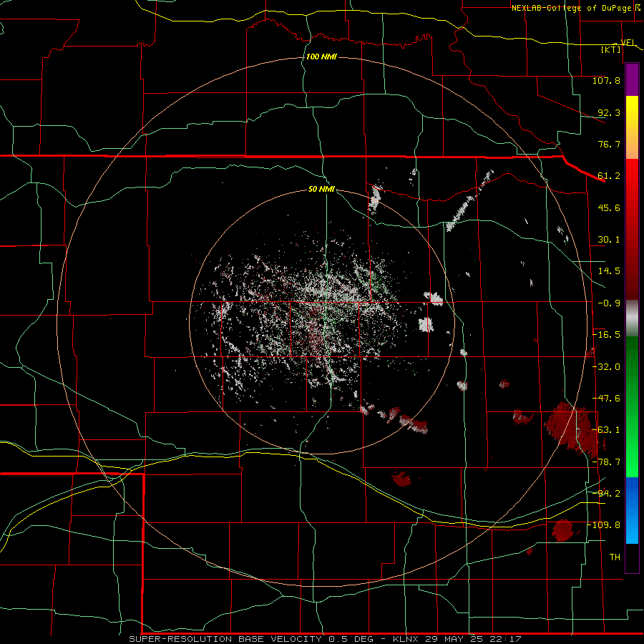Click the 100 NMI range ring label
The width and height of the screenshot is (644, 644).
pyautogui.click(x=321, y=57)
